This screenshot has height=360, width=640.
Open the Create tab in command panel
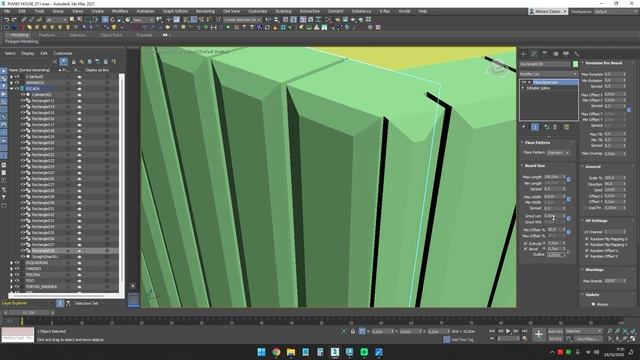pos(524,53)
